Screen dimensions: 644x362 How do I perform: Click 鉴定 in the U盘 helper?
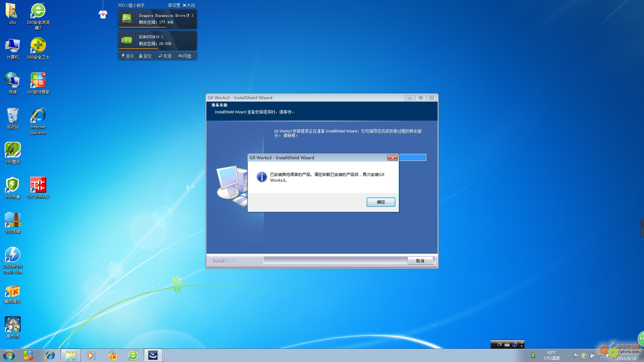(145, 56)
